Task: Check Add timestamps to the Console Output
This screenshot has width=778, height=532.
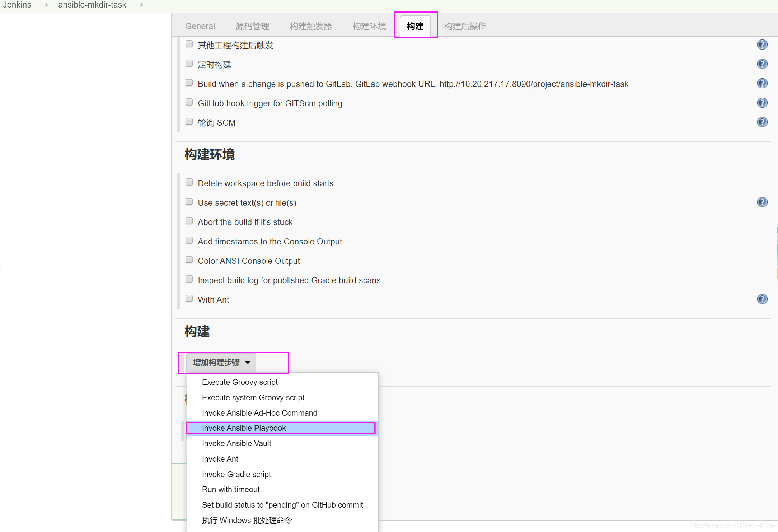Action: tap(189, 240)
